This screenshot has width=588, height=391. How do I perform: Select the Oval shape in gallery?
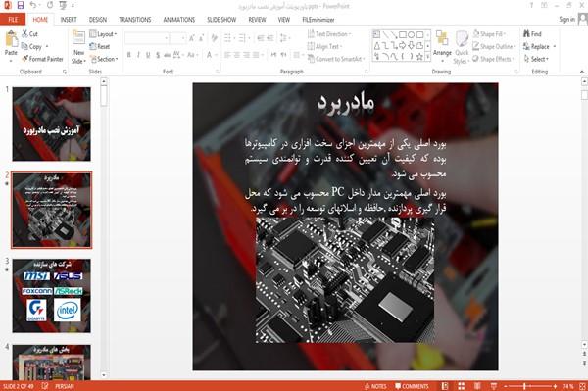(x=411, y=35)
